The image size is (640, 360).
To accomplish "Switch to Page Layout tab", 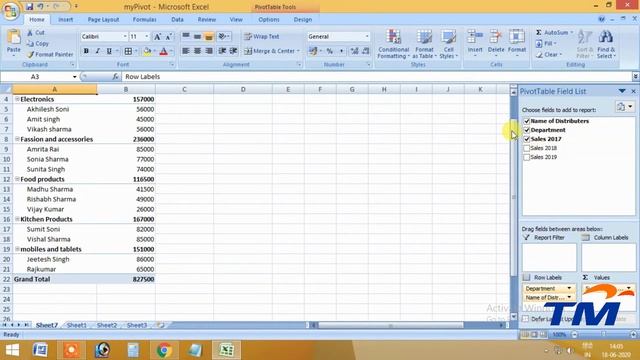I will (x=103, y=20).
